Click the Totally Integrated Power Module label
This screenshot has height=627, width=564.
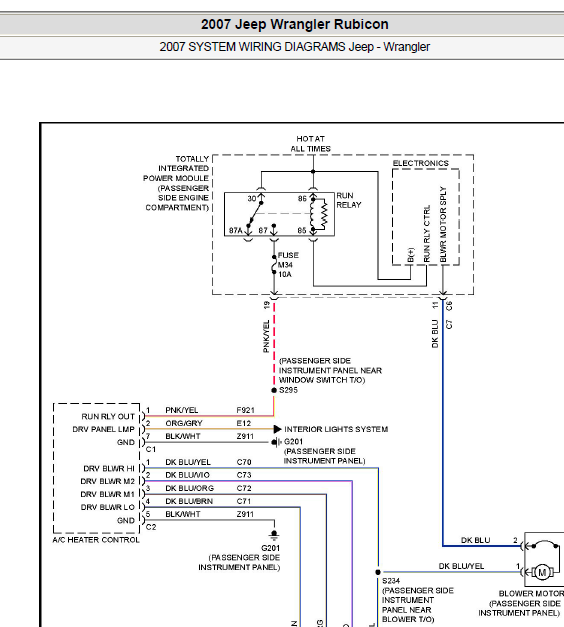pos(176,183)
